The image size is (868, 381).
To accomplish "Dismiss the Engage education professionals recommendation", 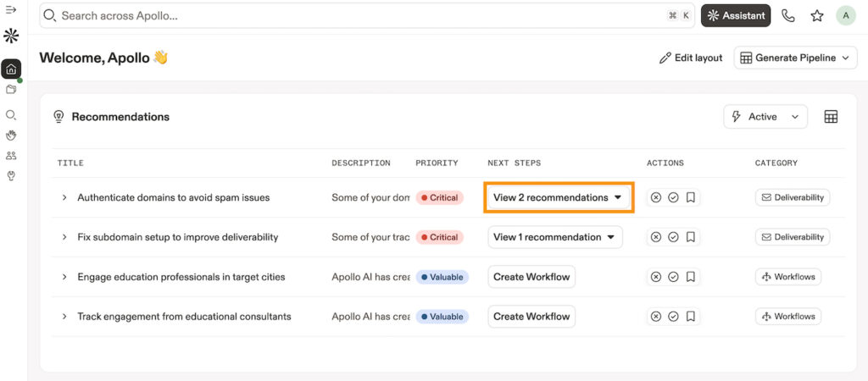I will point(656,277).
